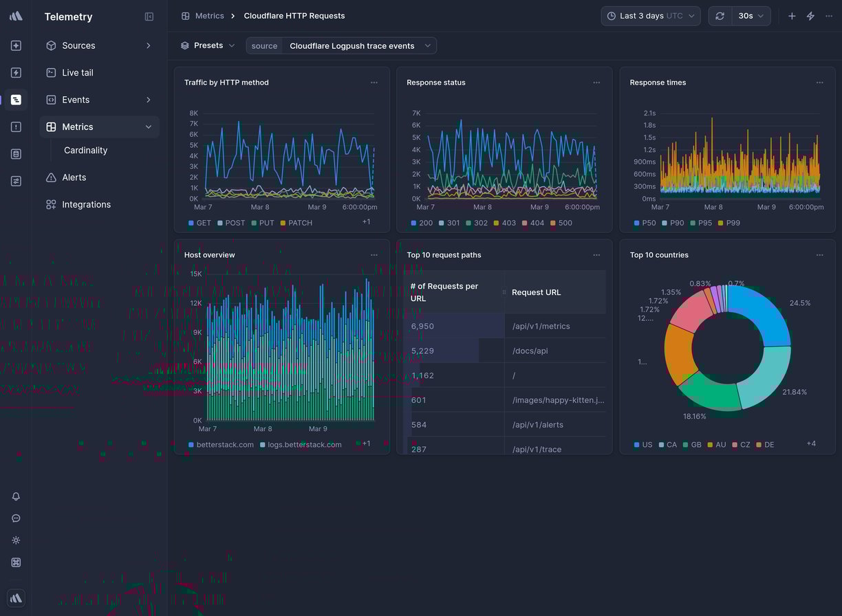This screenshot has height=616, width=842.
Task: Open the notifications bell icon
Action: (15, 496)
